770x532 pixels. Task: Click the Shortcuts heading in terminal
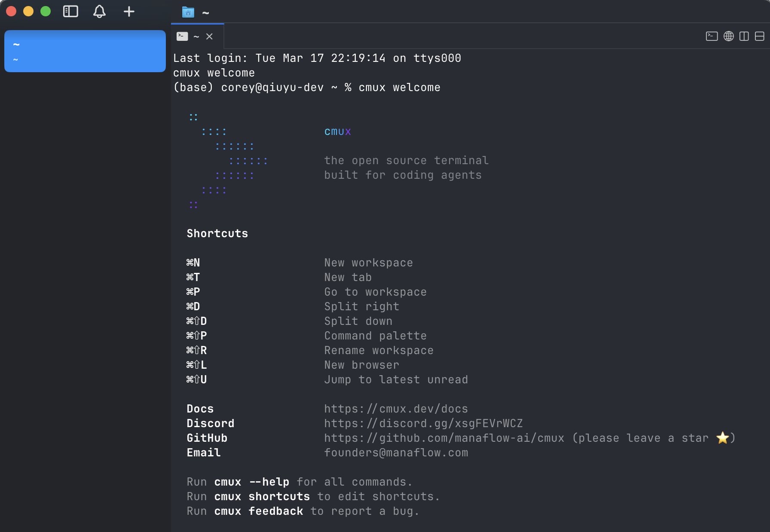tap(217, 233)
